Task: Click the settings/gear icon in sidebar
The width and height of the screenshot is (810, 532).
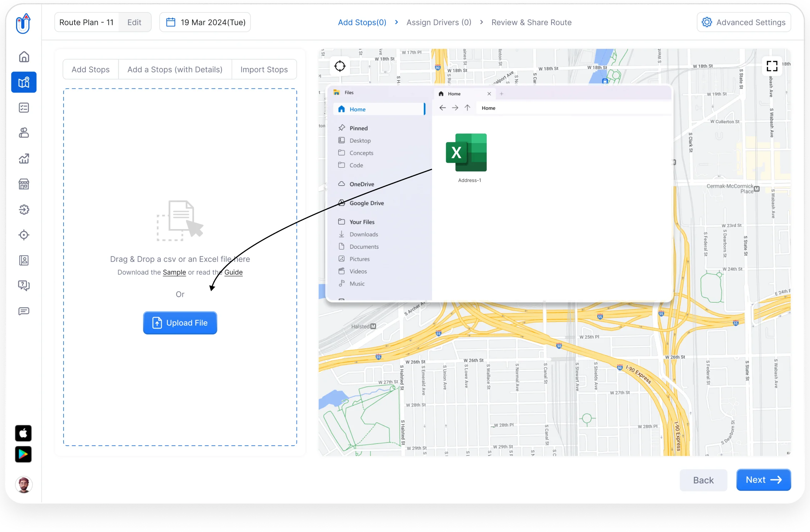Action: point(24,209)
